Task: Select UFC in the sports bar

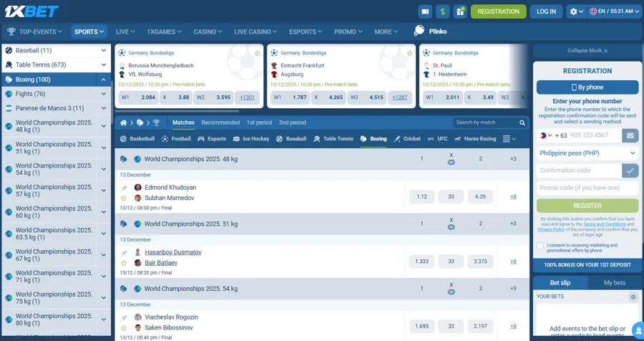Action: click(437, 139)
